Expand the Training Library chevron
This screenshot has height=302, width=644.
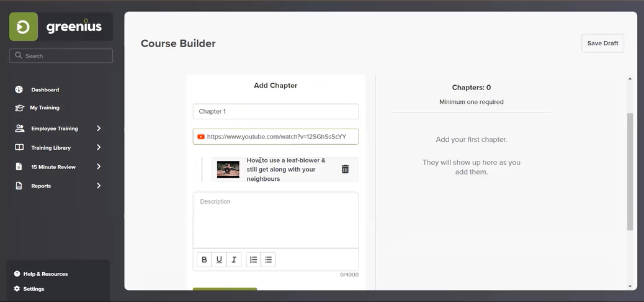(99, 147)
